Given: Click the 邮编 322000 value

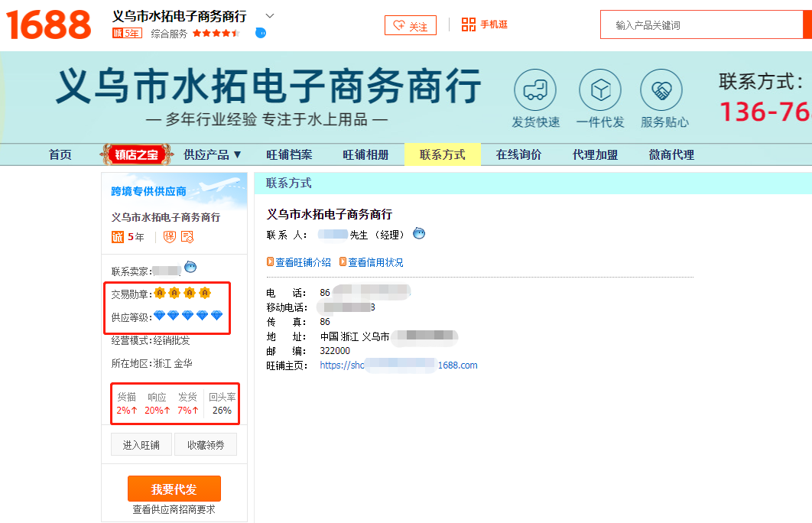Looking at the screenshot, I should 335,351.
